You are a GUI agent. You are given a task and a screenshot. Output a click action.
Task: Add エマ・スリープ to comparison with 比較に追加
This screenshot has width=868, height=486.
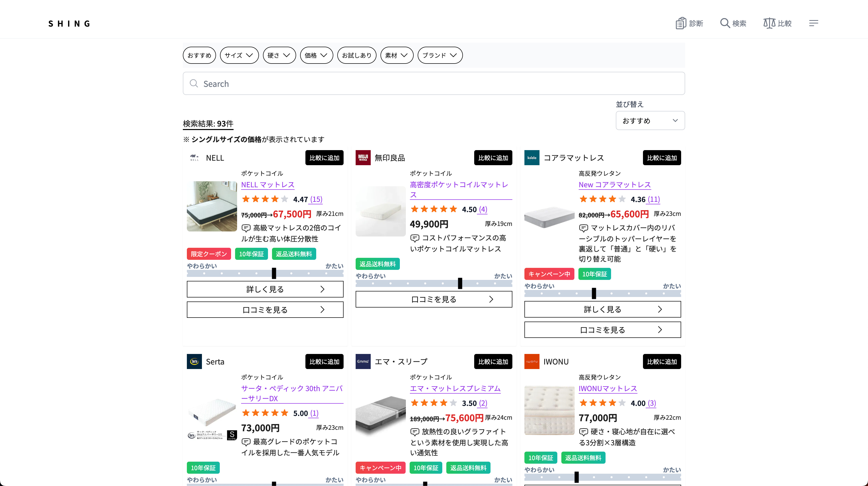click(x=493, y=361)
